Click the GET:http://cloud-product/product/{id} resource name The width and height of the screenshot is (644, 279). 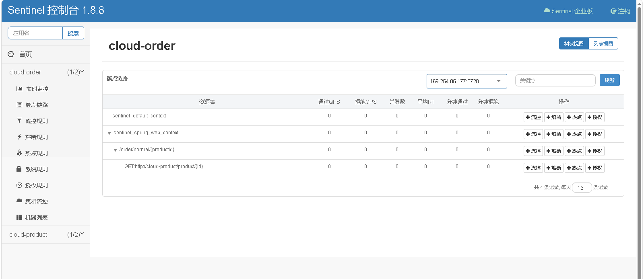(164, 166)
